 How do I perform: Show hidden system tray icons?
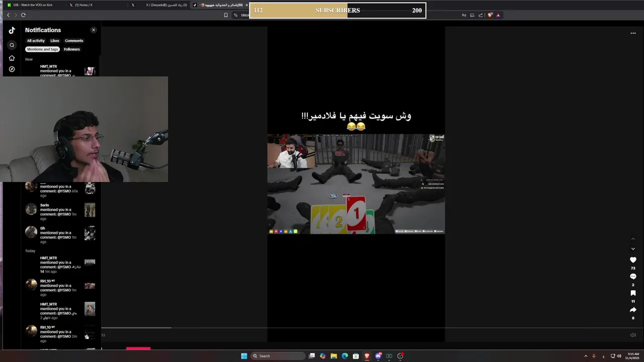coord(586,356)
